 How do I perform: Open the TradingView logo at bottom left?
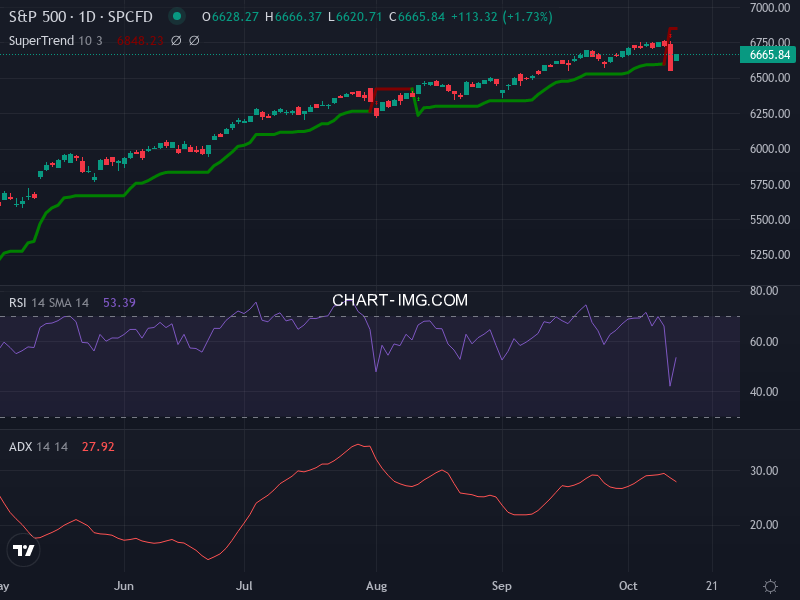[23, 550]
